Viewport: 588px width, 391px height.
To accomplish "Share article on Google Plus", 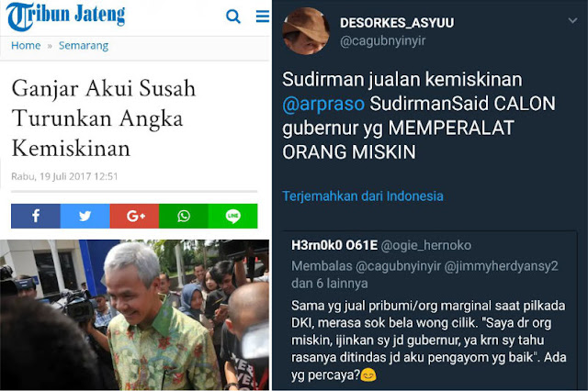I will click(135, 216).
